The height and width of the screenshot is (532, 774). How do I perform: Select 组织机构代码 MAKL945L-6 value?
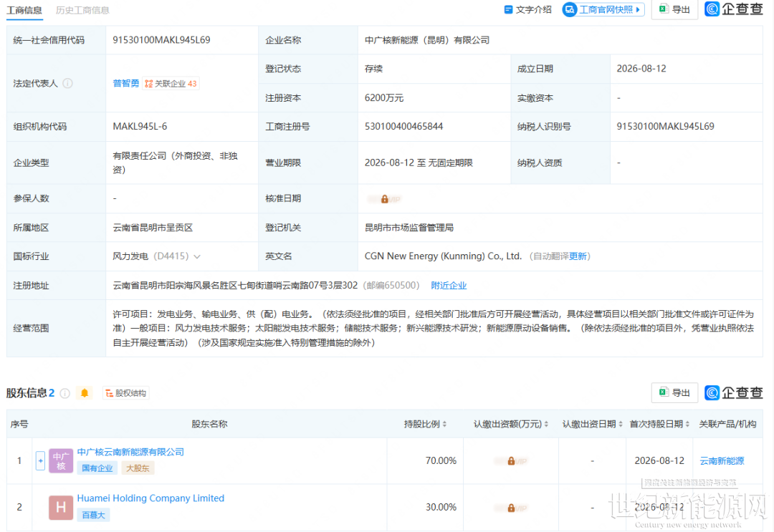[140, 127]
